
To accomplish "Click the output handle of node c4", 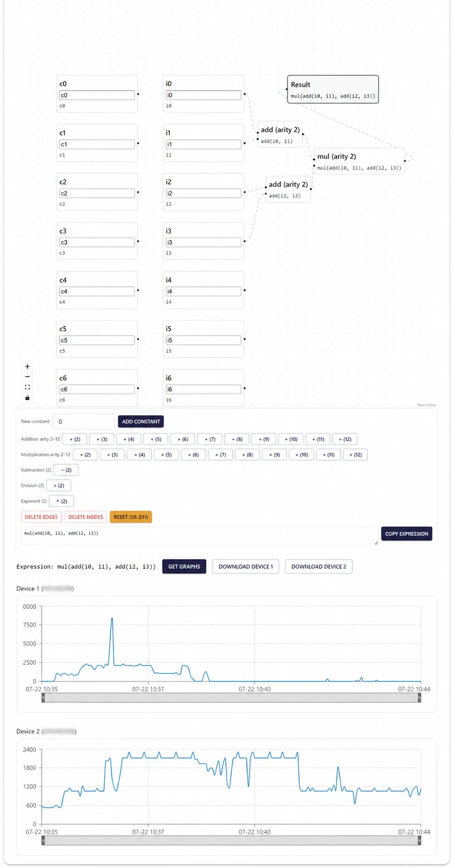I will pyautogui.click(x=138, y=290).
